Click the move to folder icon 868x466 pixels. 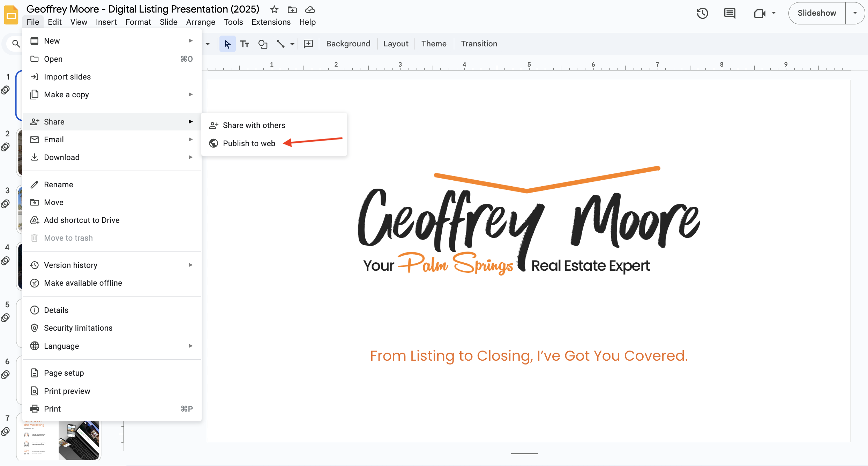pyautogui.click(x=292, y=9)
